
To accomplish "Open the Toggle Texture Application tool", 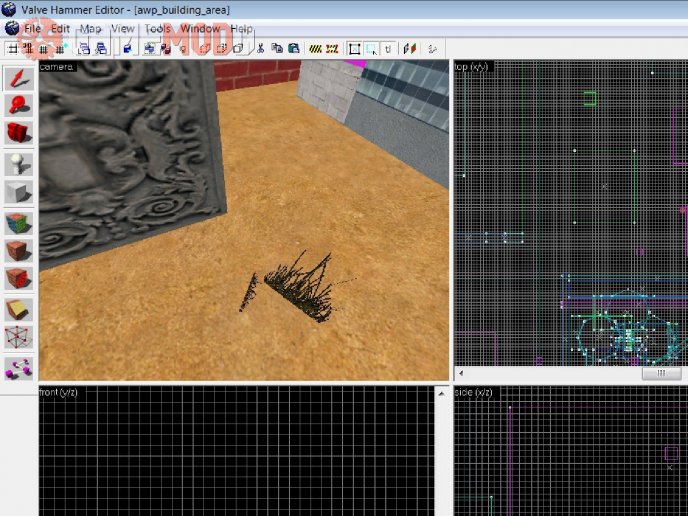I will [x=18, y=222].
